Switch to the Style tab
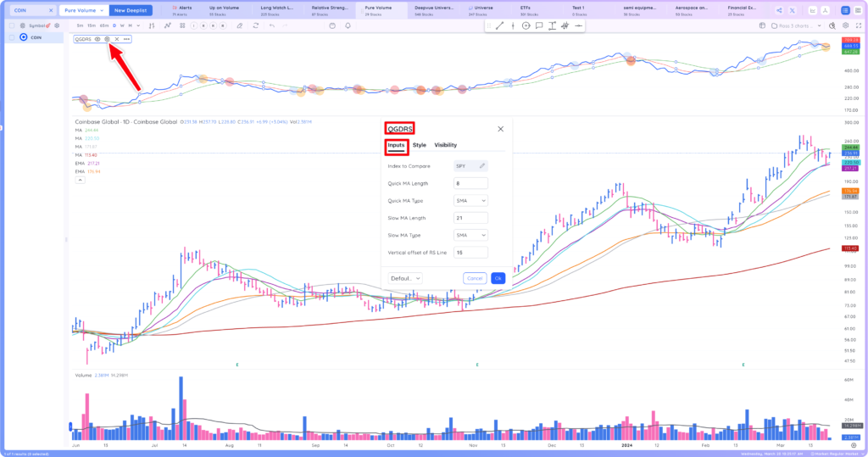 pos(419,145)
